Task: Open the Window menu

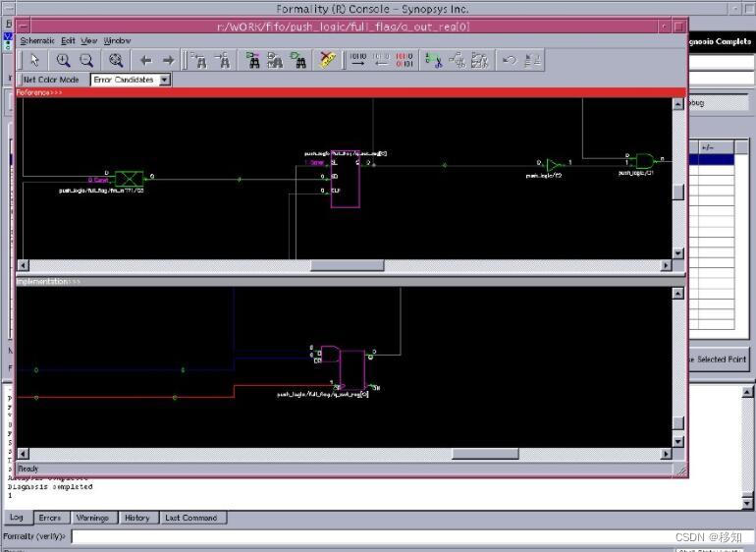Action: (x=117, y=41)
